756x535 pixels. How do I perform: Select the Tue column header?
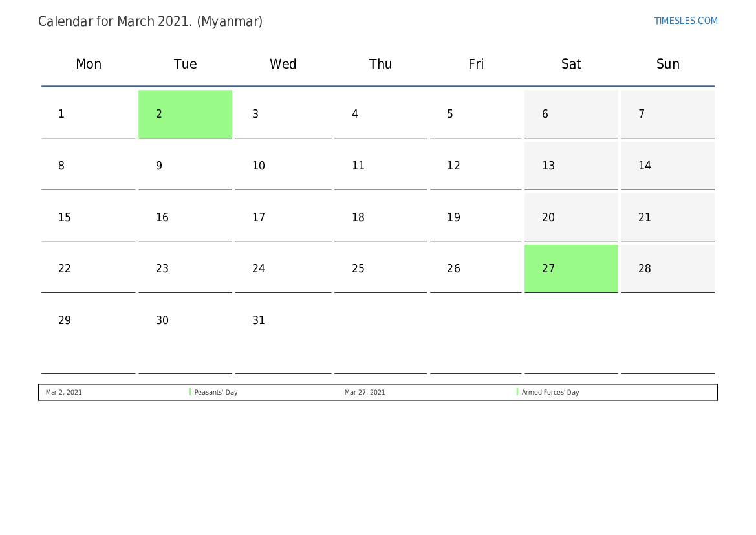click(185, 63)
